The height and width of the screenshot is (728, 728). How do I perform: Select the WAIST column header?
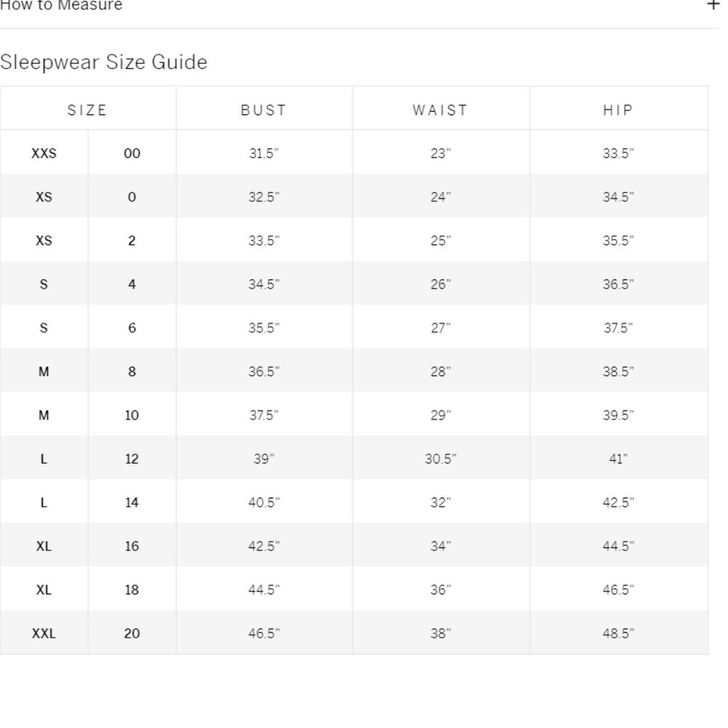pos(440,110)
